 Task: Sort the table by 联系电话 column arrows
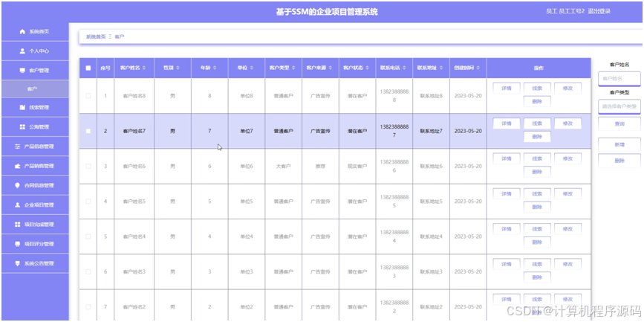click(405, 68)
